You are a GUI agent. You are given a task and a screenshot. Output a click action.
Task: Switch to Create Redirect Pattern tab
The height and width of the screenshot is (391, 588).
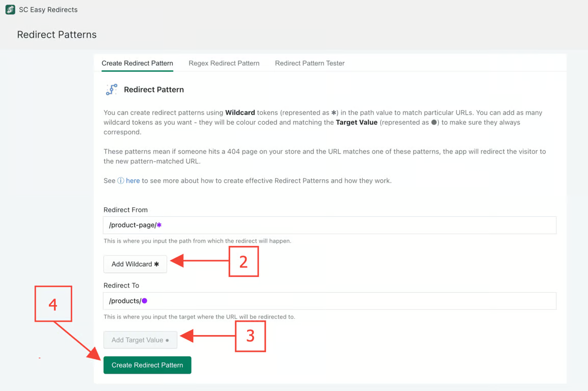137,63
